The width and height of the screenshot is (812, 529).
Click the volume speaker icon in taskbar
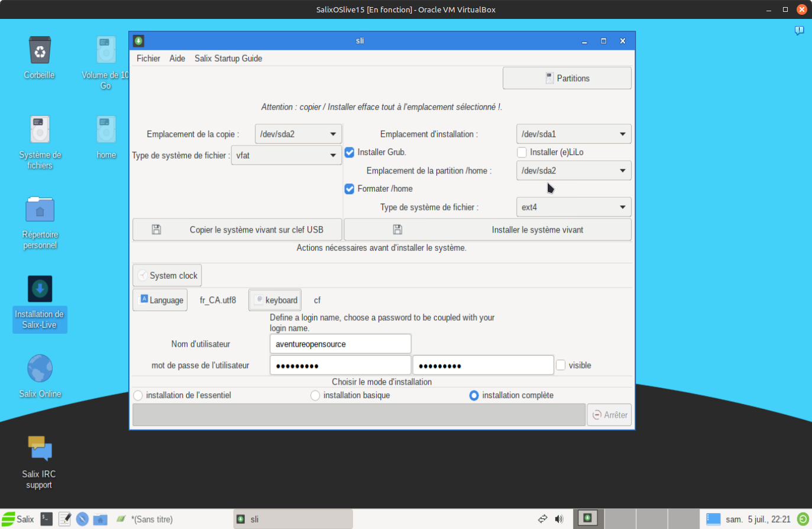559,519
